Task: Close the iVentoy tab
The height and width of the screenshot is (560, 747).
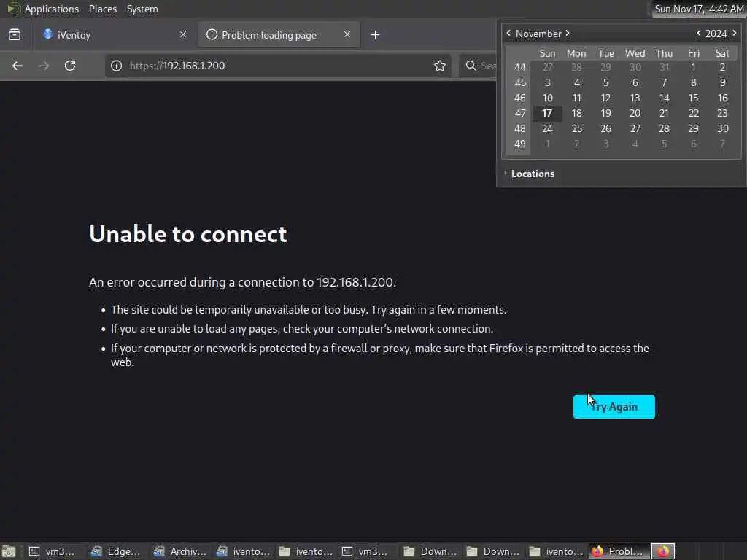Action: click(183, 34)
